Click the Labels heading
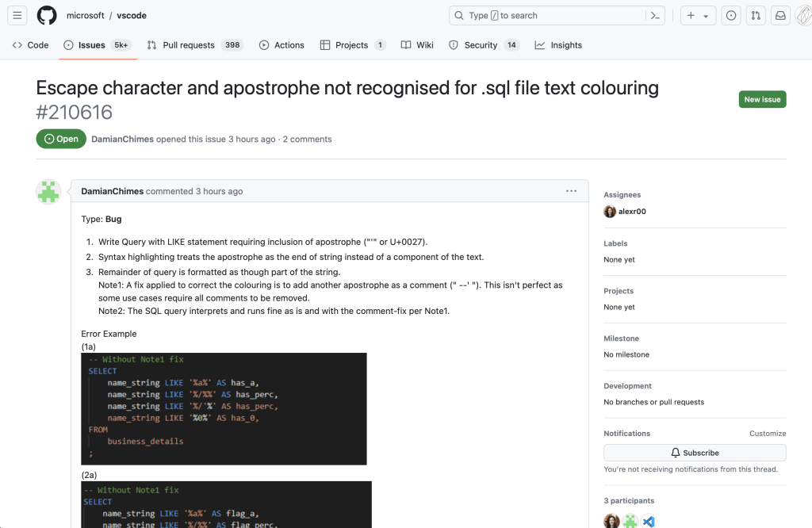The width and height of the screenshot is (812, 528). coord(615,243)
